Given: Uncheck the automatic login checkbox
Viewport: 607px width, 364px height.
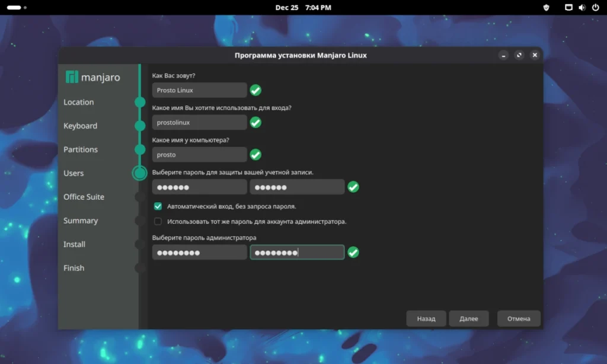Looking at the screenshot, I should (158, 206).
